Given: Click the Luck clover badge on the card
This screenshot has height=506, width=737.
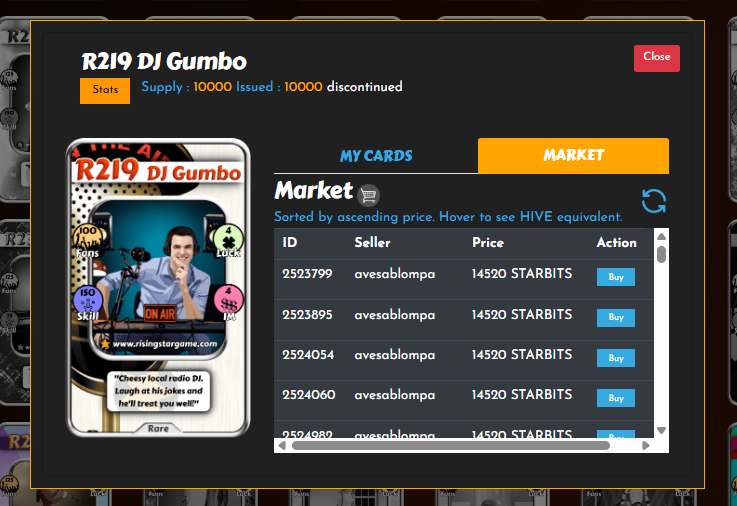Looking at the screenshot, I should pos(228,241).
